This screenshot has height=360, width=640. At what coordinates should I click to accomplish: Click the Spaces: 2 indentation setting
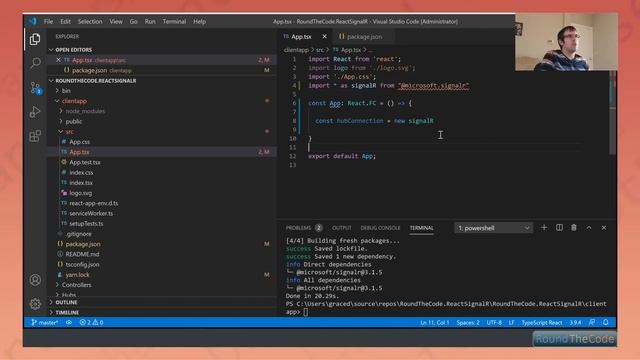[x=468, y=322]
